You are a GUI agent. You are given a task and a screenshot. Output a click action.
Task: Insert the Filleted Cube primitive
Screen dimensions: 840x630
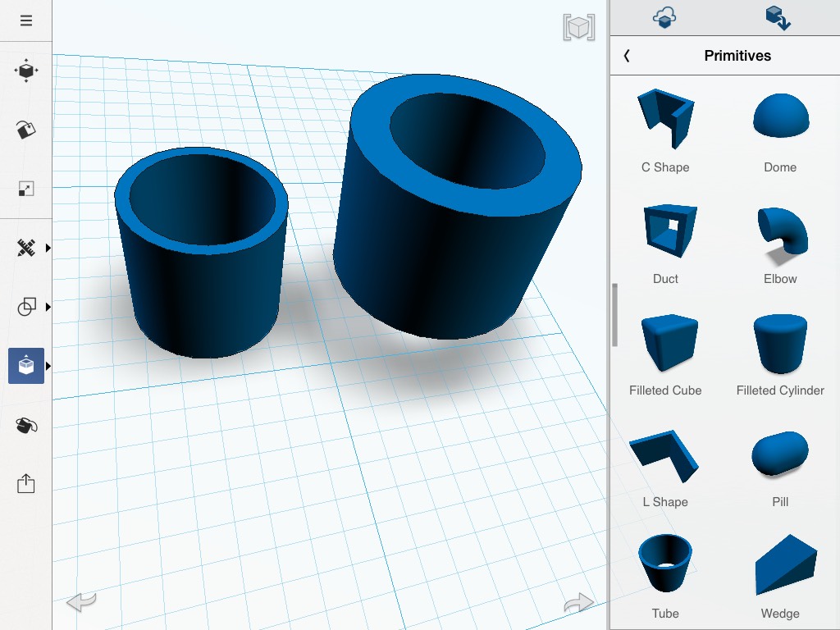point(665,354)
